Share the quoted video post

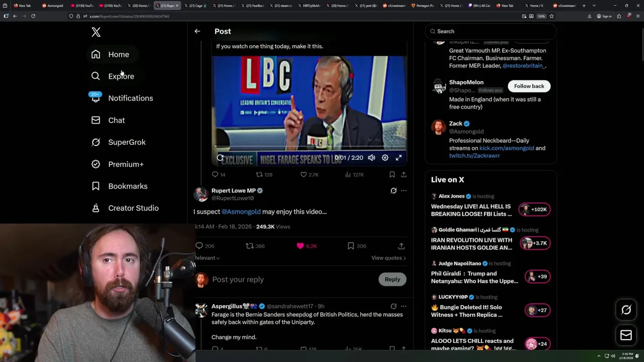pyautogui.click(x=404, y=174)
